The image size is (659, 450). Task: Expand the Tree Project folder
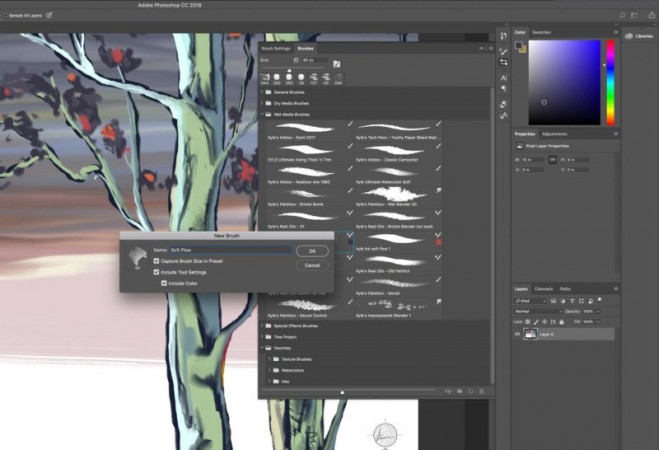tap(262, 337)
